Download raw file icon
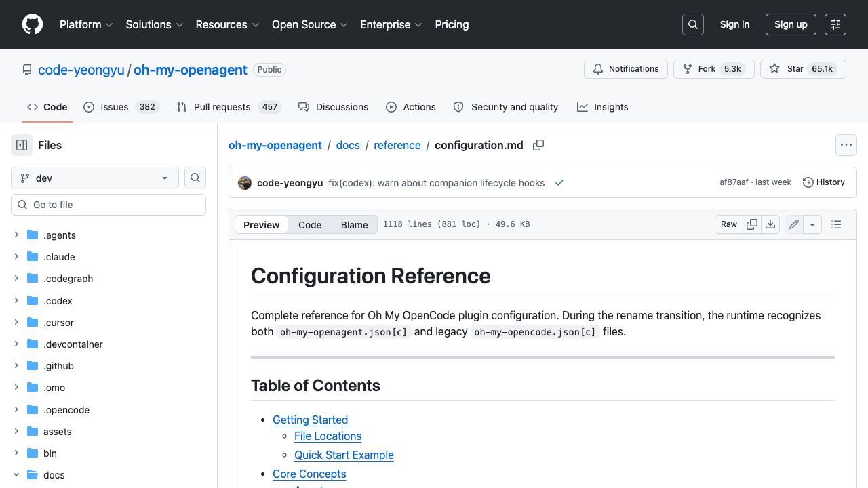The height and width of the screenshot is (488, 868). tap(770, 224)
